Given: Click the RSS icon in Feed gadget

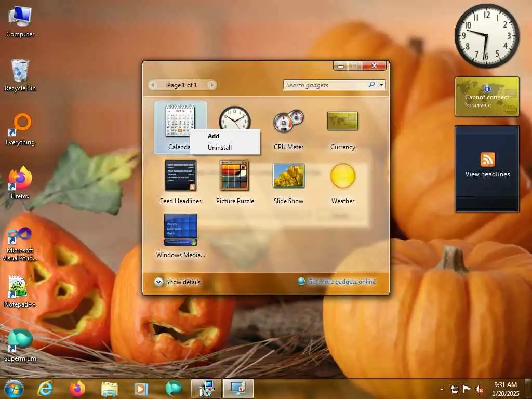Looking at the screenshot, I should point(487,159).
